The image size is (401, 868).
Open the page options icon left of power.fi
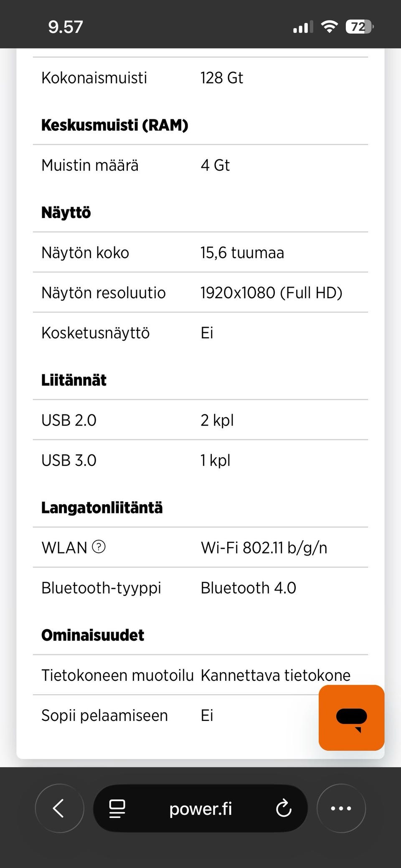117,808
